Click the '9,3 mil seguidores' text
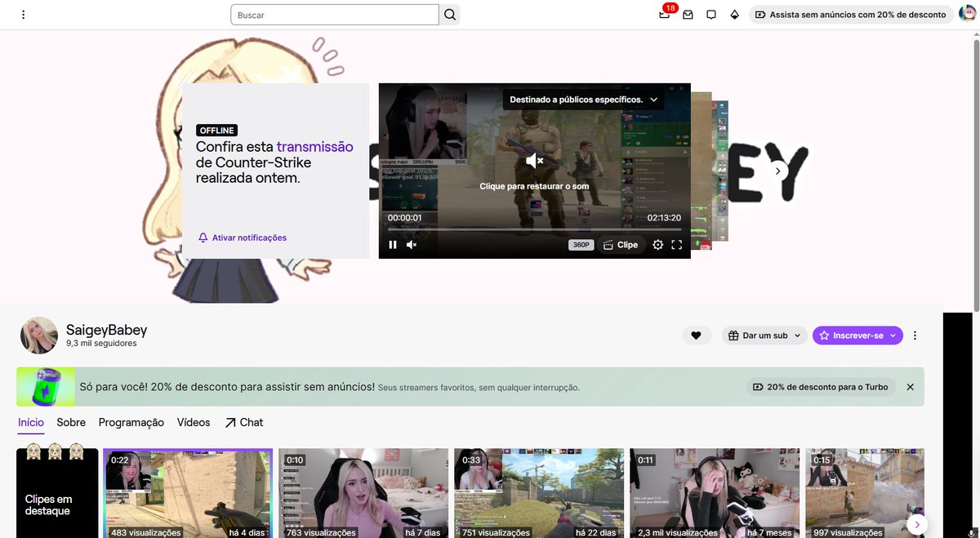Screen dimensions: 980x538 tap(101, 344)
